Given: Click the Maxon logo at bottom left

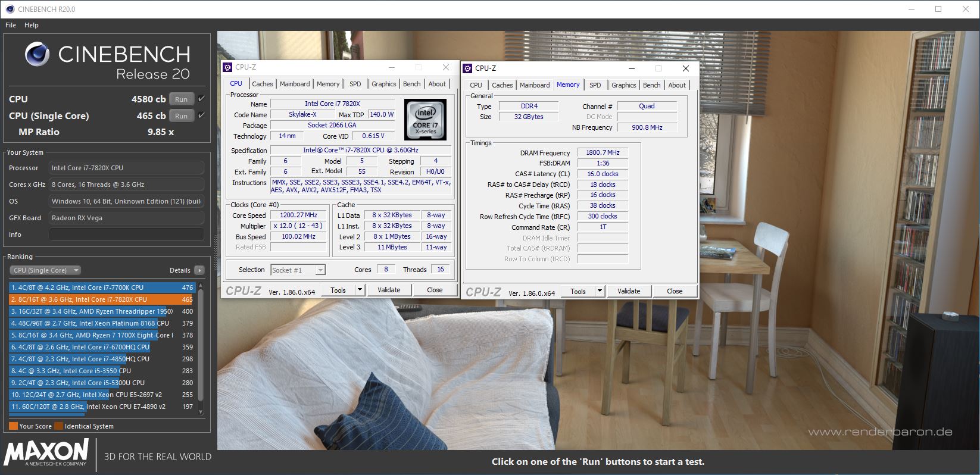Looking at the screenshot, I should click(46, 453).
